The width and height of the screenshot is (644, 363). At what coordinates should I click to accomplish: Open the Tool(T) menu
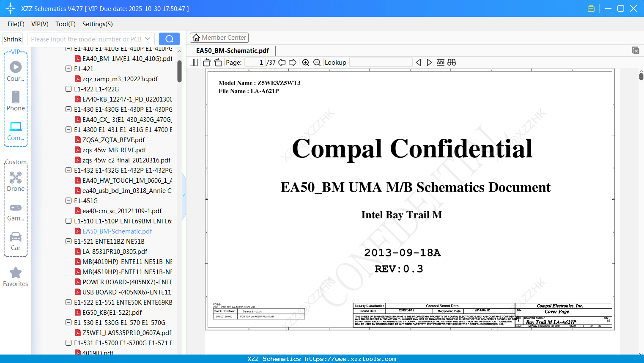66,24
